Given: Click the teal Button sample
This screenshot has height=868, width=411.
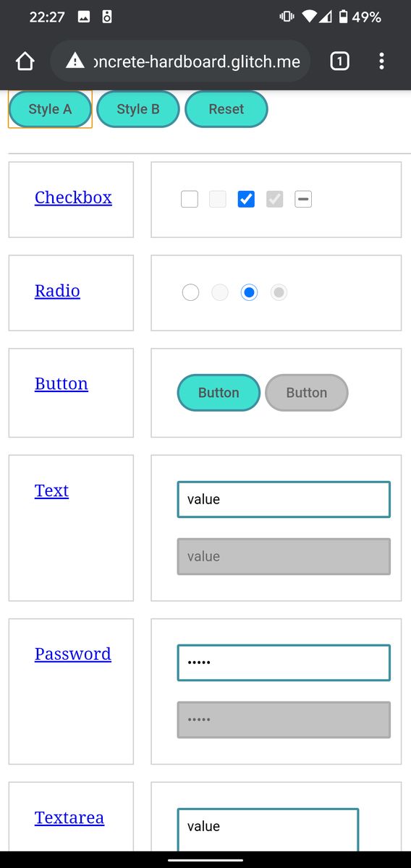Looking at the screenshot, I should point(219,393).
